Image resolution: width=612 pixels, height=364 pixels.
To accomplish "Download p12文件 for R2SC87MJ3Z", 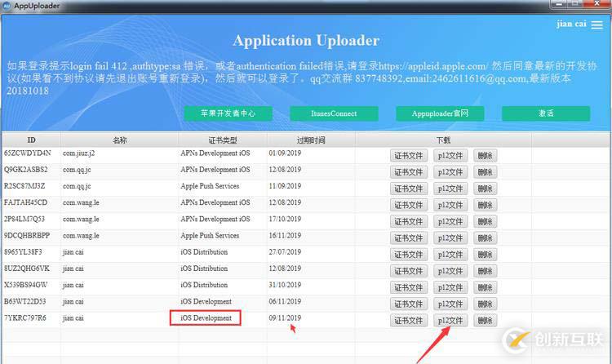I will (x=450, y=189).
